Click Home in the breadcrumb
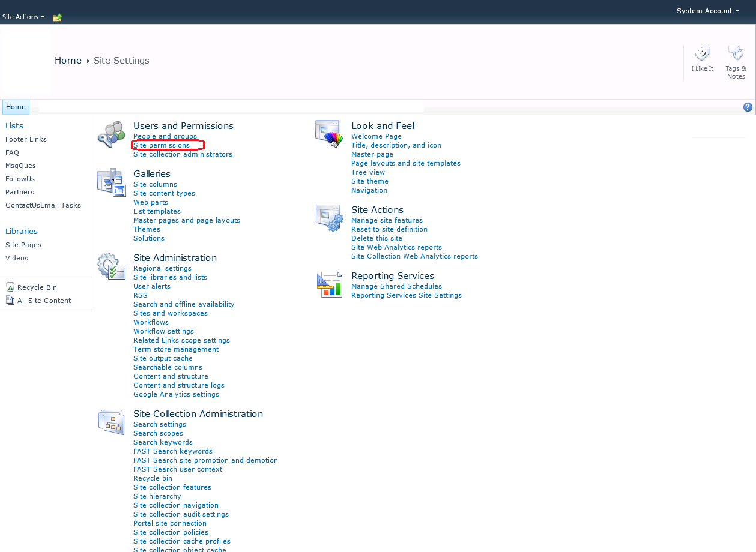The image size is (756, 552). (x=68, y=60)
